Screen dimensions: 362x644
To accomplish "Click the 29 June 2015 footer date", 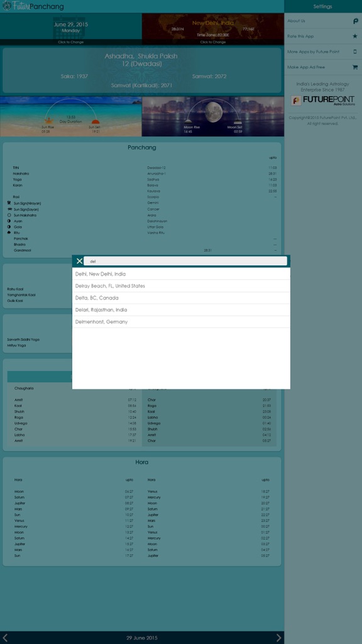I will (142, 638).
